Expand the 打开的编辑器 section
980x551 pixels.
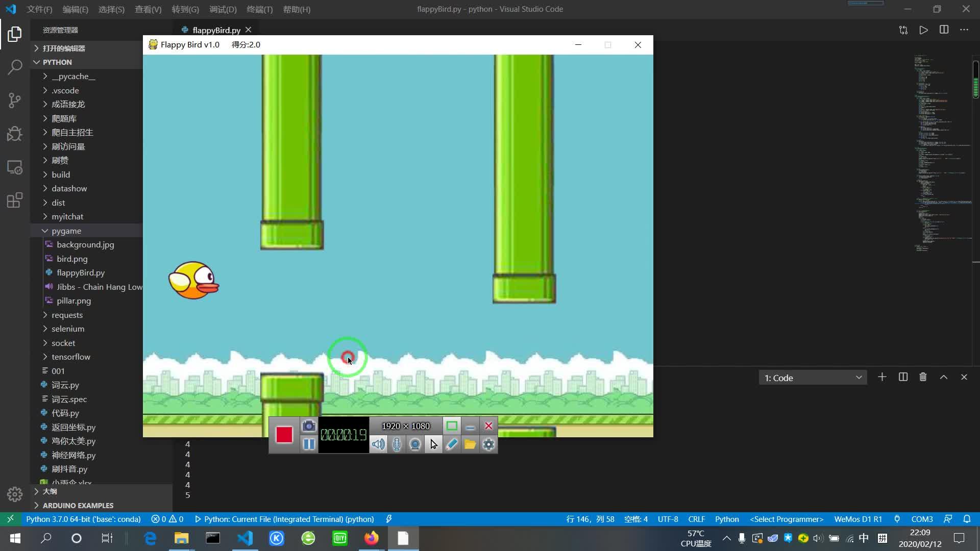[87, 48]
